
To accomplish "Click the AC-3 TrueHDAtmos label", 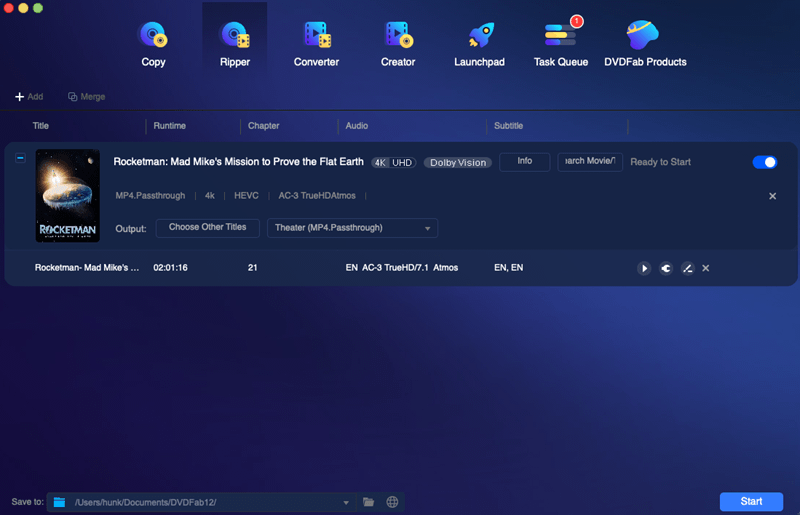I will 317,195.
